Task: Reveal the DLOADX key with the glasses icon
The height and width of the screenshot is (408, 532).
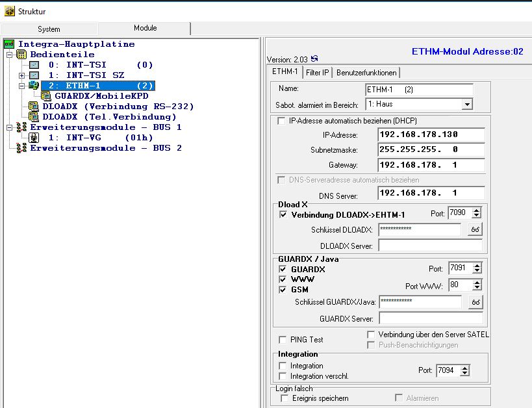Action: (475, 229)
